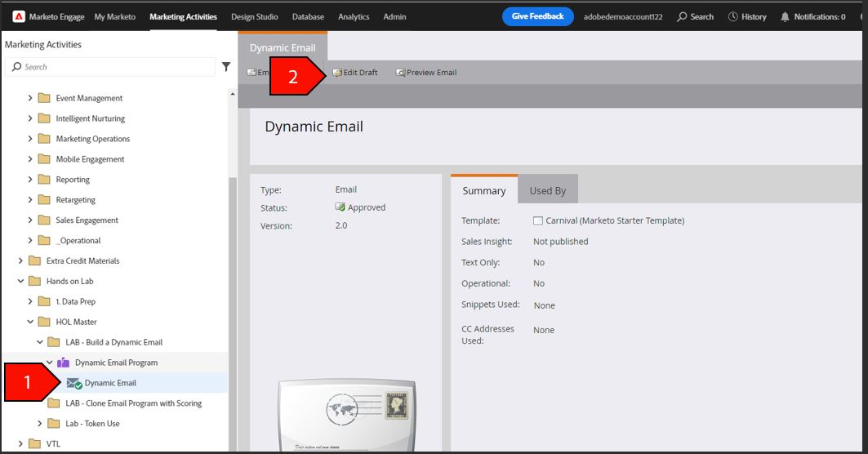Click the Dynamic Email page heading
The image size is (868, 454).
[314, 127]
